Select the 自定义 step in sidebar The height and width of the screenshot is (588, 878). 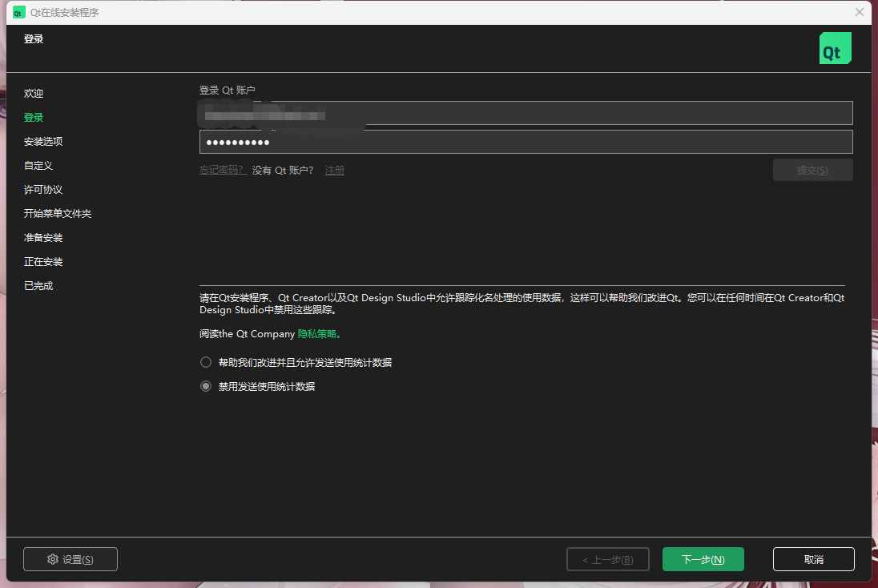(x=38, y=166)
